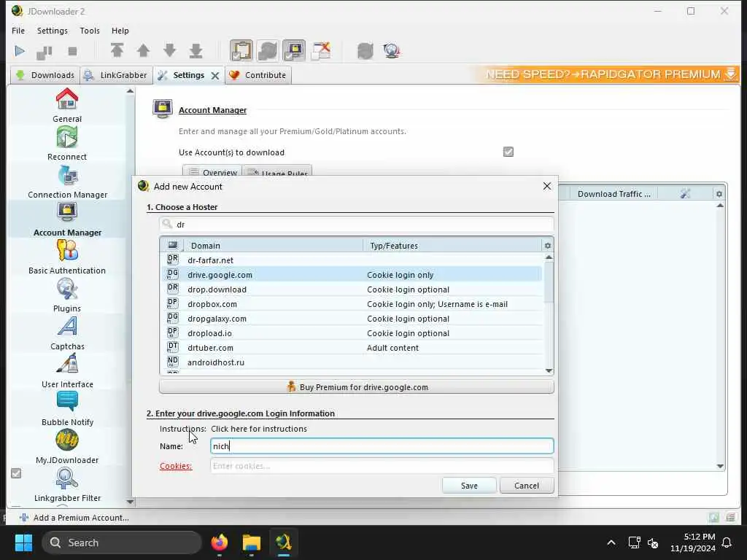This screenshot has width=747, height=560.
Task: Open Click here for instructions link
Action: tap(259, 429)
